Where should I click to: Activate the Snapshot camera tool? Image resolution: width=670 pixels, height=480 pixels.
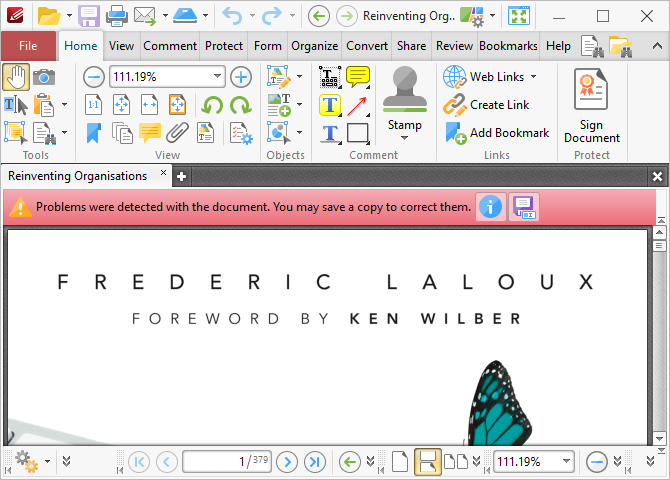(x=44, y=77)
